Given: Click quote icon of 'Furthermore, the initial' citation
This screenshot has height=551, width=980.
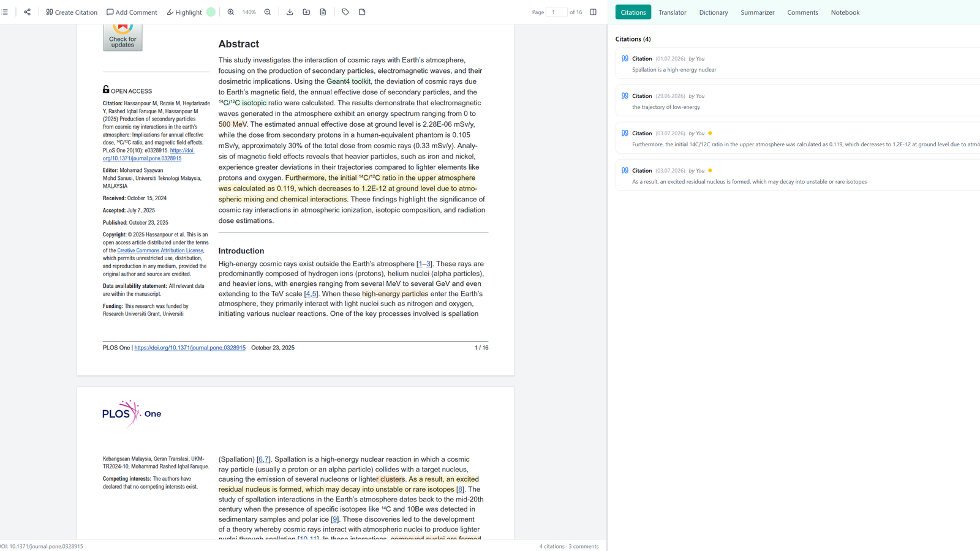Looking at the screenshot, I should pyautogui.click(x=625, y=133).
